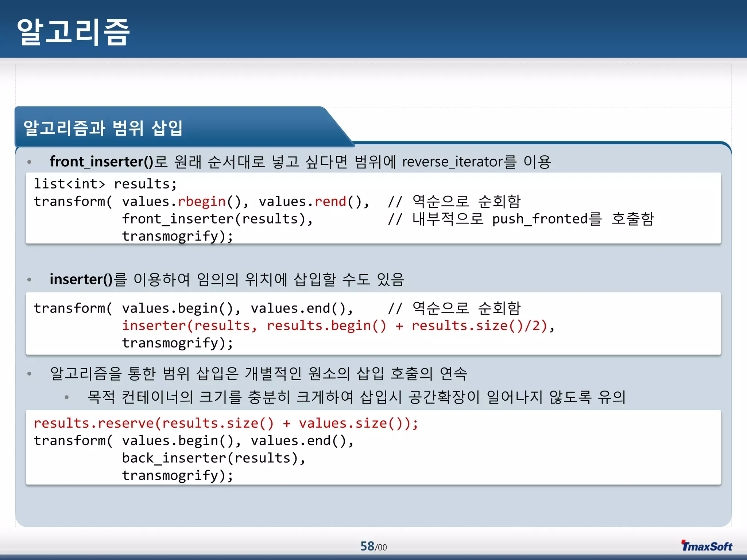Click the 역순으로 순회함 comment in second code box
This screenshot has width=747, height=560.
pos(454,308)
